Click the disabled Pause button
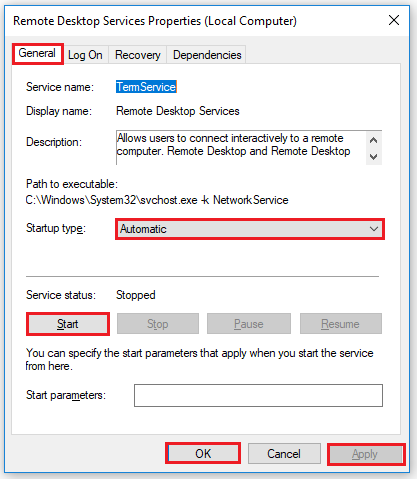 [249, 324]
